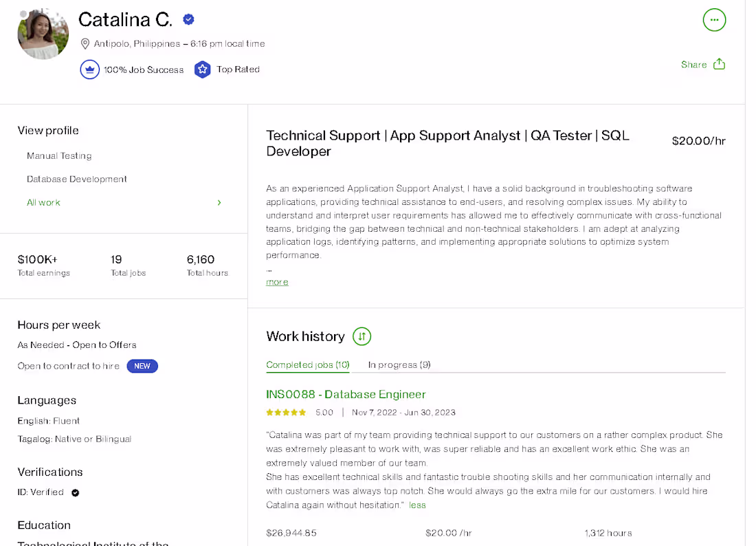Click the sort icon next to Work history

click(x=361, y=336)
